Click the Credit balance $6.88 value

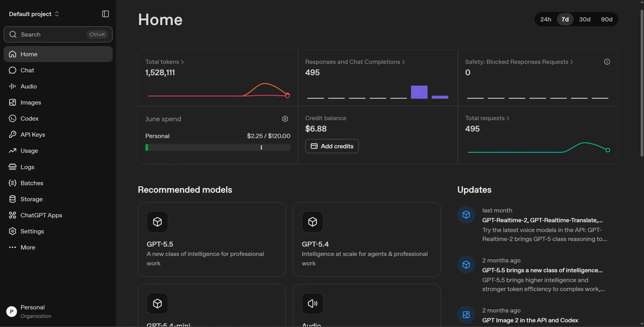(316, 129)
